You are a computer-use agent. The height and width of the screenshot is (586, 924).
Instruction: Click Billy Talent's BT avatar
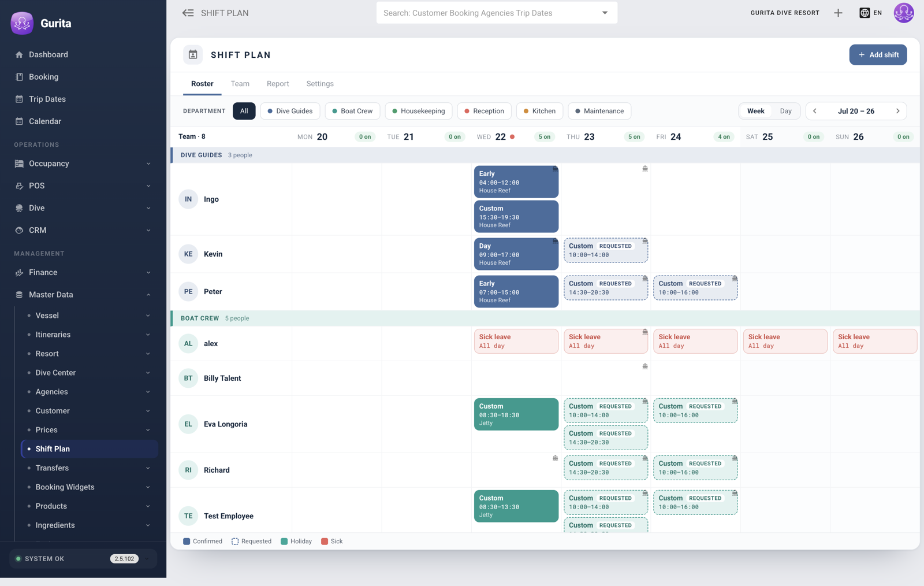tap(188, 378)
